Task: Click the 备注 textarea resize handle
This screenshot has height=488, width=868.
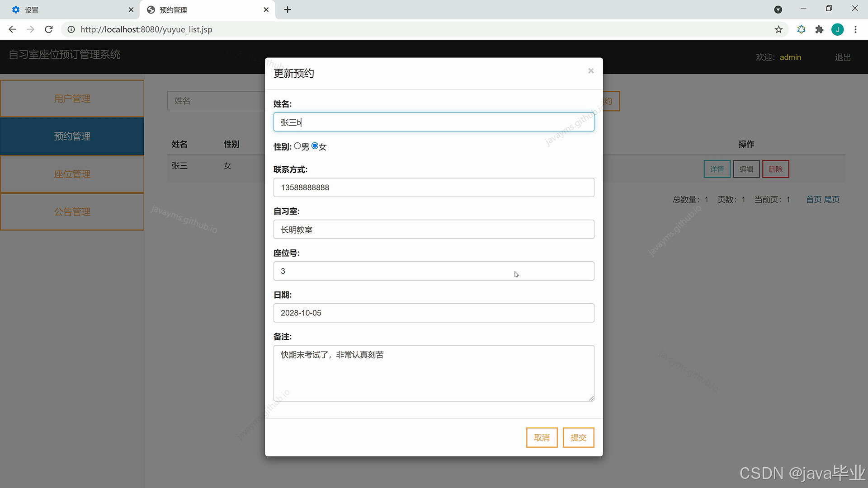Action: tap(591, 398)
